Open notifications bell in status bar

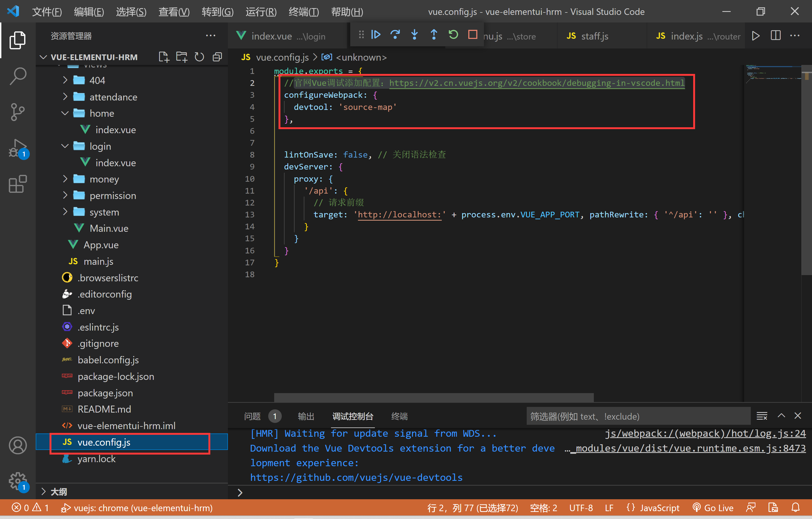pos(796,508)
